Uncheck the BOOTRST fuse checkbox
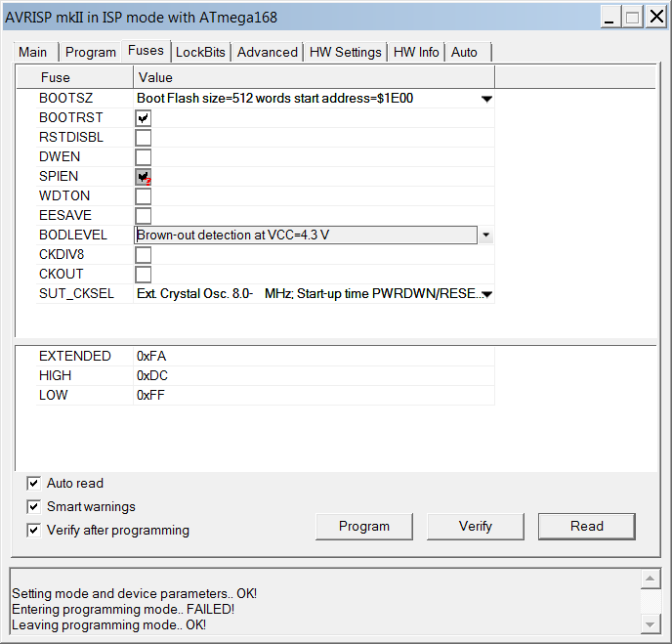 click(144, 118)
